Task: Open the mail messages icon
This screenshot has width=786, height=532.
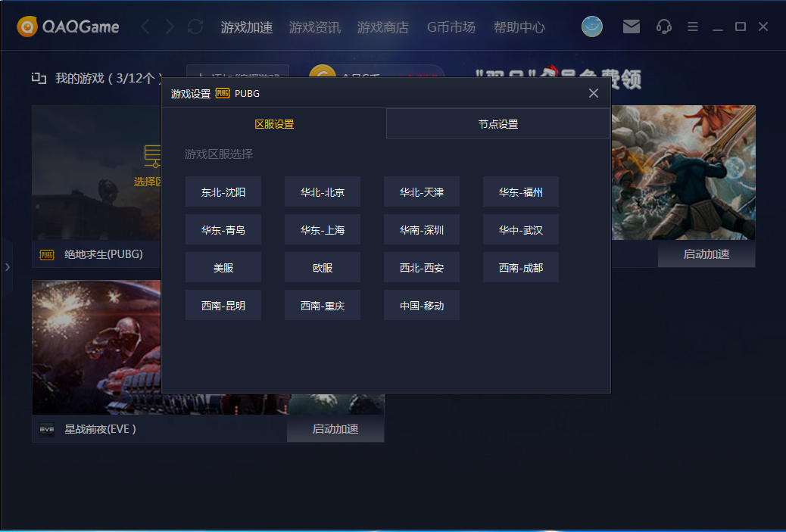Action: point(631,27)
